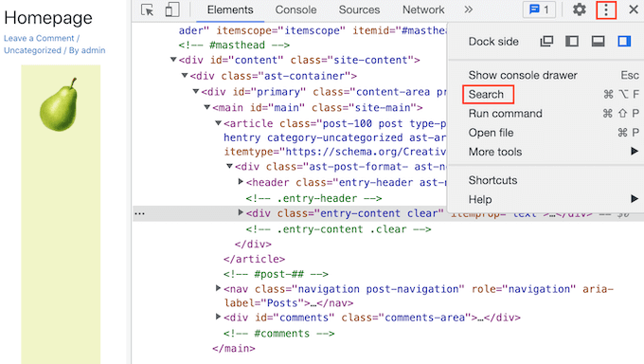
Task: Open the Leave a Comment link
Action: tap(39, 38)
